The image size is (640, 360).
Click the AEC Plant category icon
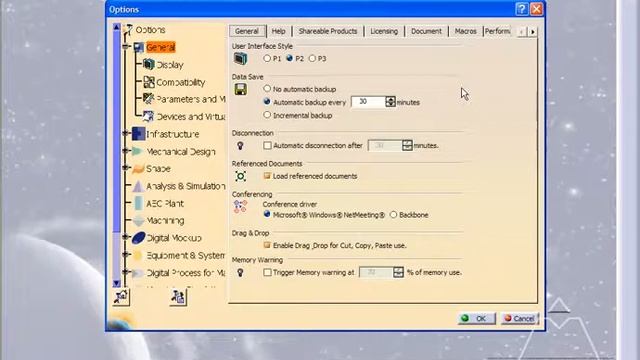[139, 203]
